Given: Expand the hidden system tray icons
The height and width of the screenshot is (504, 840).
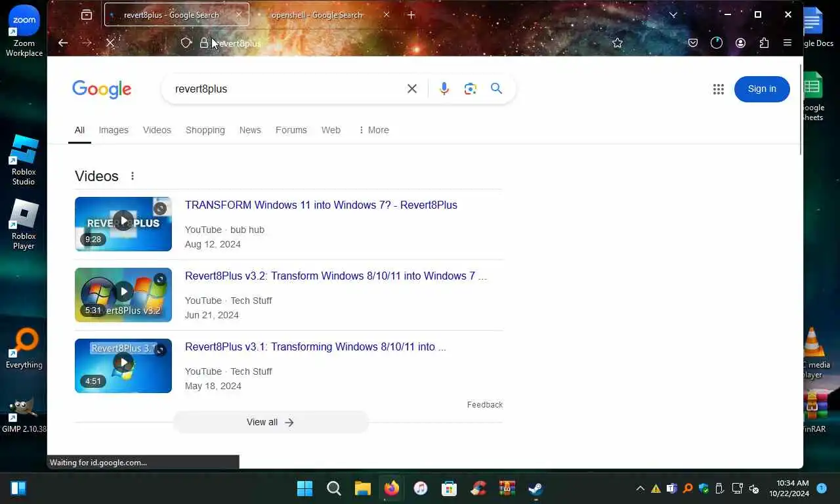Looking at the screenshot, I should coord(640,488).
